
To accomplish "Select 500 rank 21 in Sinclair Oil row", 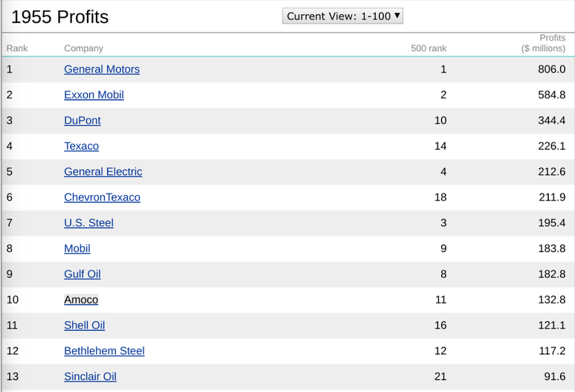I will tap(440, 376).
